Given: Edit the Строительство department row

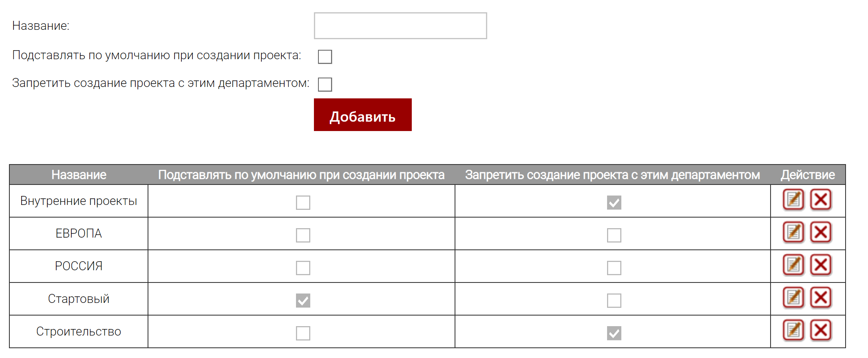Looking at the screenshot, I should [793, 330].
